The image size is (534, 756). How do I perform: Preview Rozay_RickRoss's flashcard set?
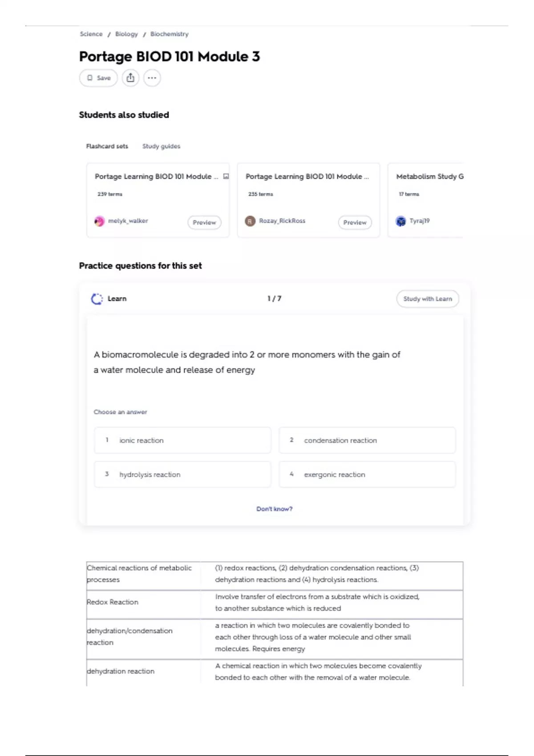point(355,222)
